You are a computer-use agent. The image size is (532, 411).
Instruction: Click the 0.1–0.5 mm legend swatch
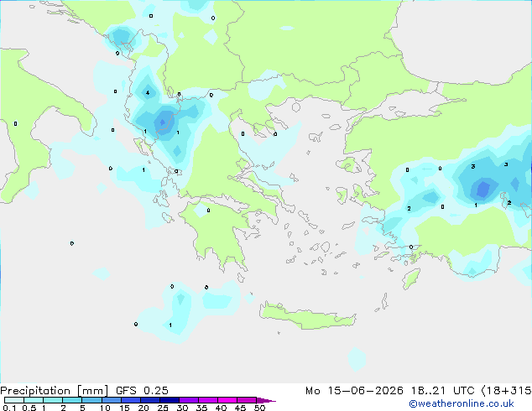click(14, 400)
